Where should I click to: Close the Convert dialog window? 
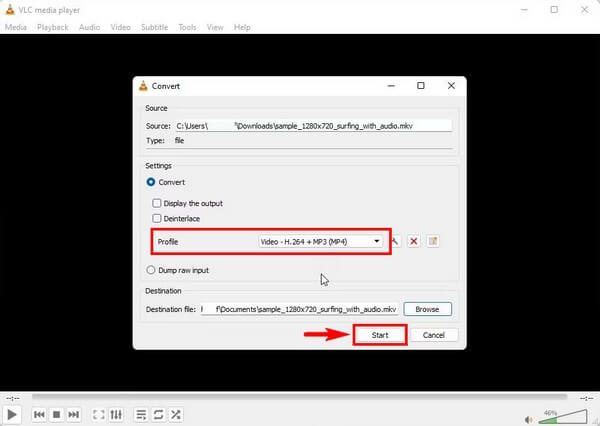[x=452, y=86]
